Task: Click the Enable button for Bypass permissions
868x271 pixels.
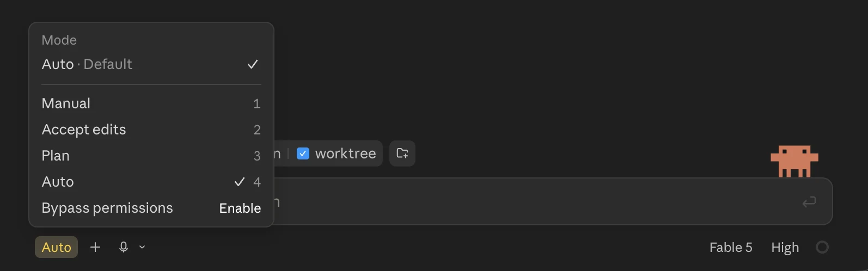Action: (x=240, y=208)
